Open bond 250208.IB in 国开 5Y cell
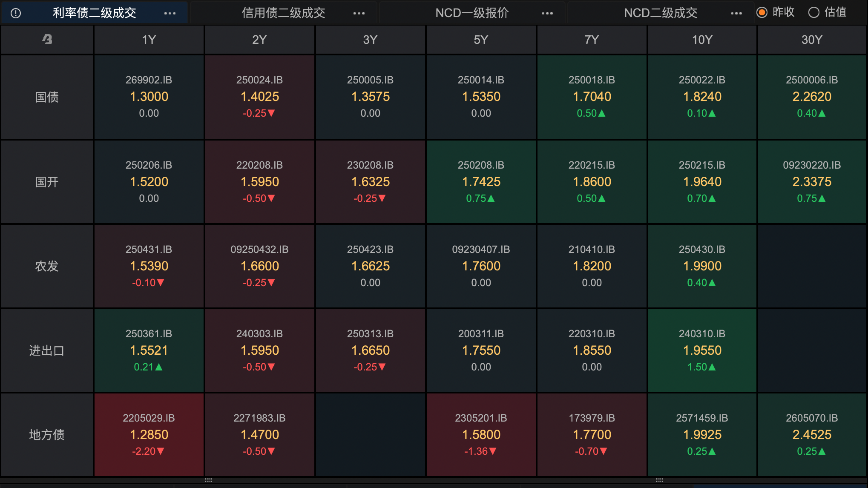This screenshot has height=488, width=868. (481, 165)
